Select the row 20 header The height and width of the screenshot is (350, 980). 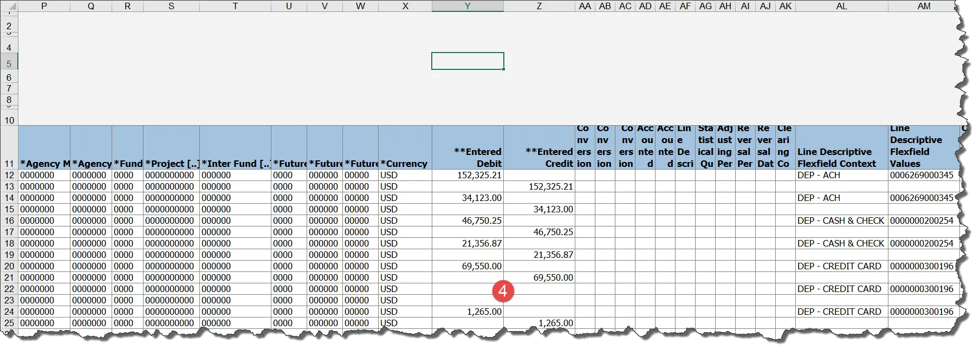point(9,266)
